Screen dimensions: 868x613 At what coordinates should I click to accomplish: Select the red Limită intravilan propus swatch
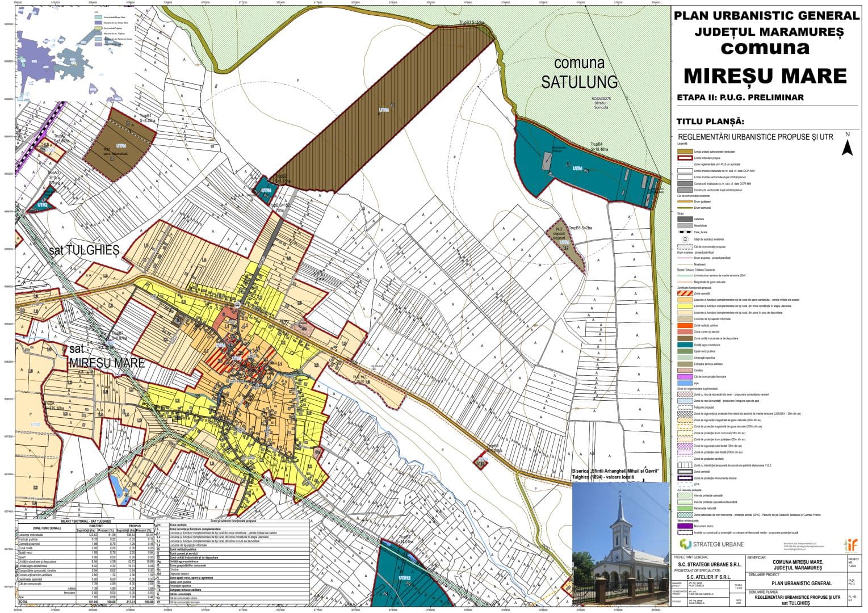pos(685,158)
